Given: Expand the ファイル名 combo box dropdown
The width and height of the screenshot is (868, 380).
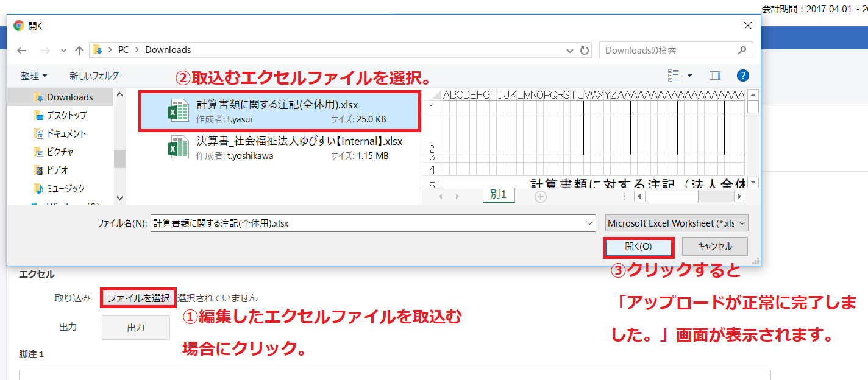Looking at the screenshot, I should (x=589, y=223).
